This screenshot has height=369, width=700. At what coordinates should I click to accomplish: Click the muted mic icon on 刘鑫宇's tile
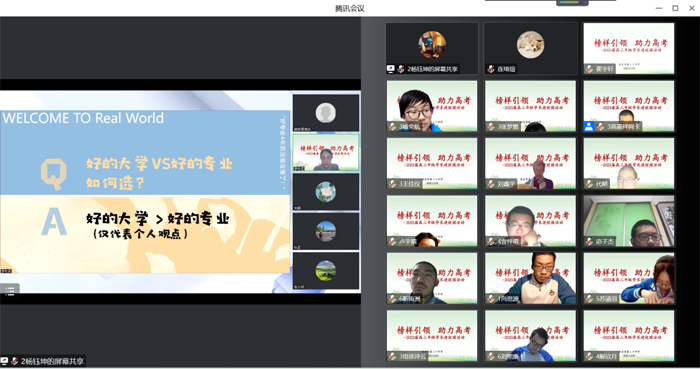491,184
